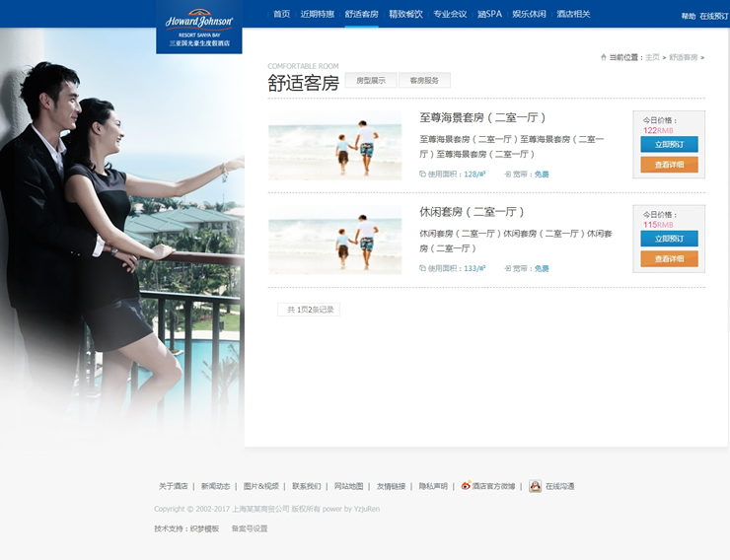Open the 至尊海景套房 room thumbnail image
This screenshot has width=730, height=560.
click(x=334, y=145)
